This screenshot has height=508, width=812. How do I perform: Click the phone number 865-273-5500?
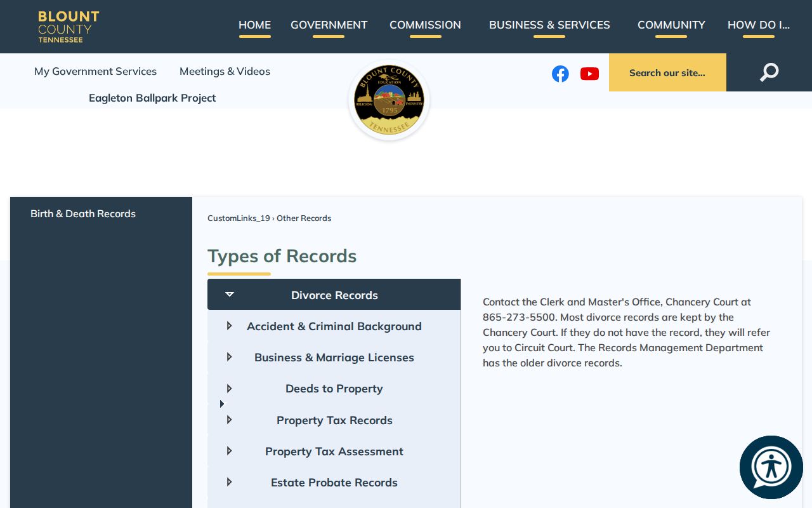pyautogui.click(x=519, y=317)
